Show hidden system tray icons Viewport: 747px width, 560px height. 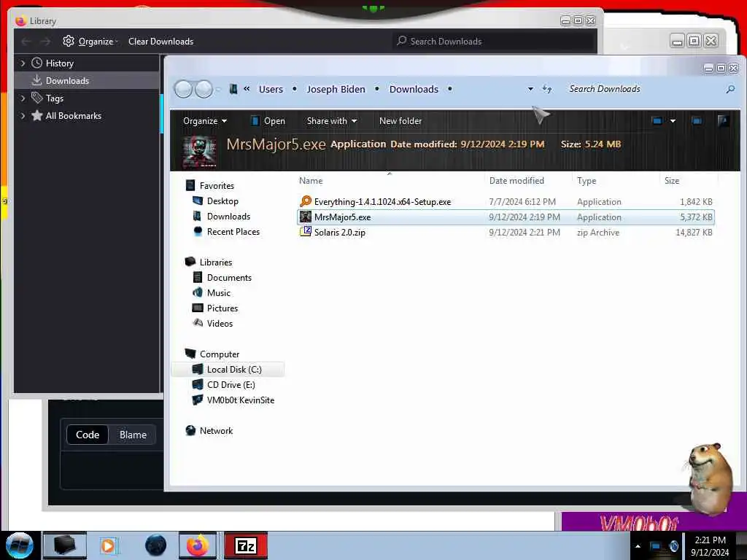pos(638,546)
